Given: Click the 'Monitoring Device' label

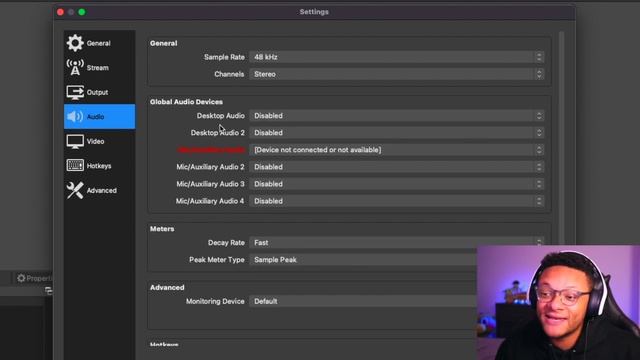Looking at the screenshot, I should (215, 301).
